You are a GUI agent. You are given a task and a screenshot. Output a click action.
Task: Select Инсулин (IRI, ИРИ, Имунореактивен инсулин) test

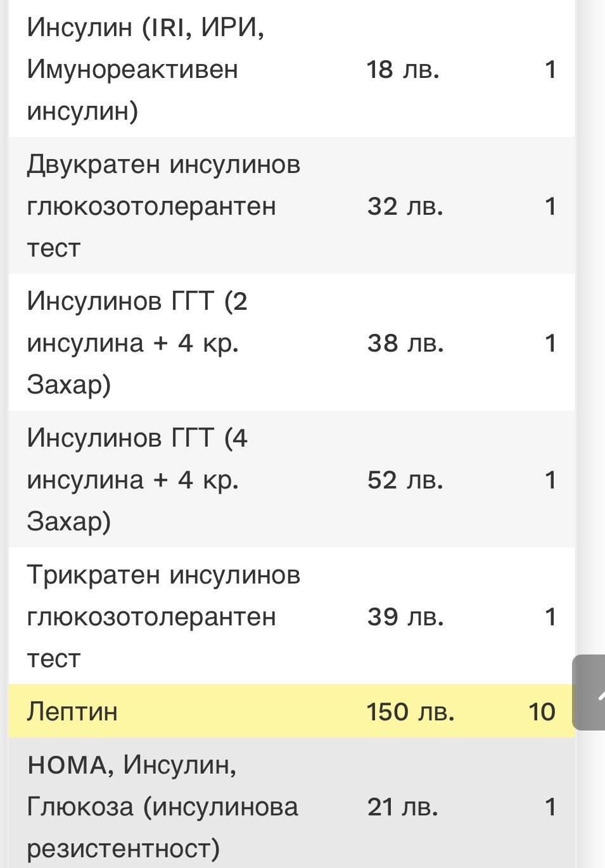tap(146, 69)
